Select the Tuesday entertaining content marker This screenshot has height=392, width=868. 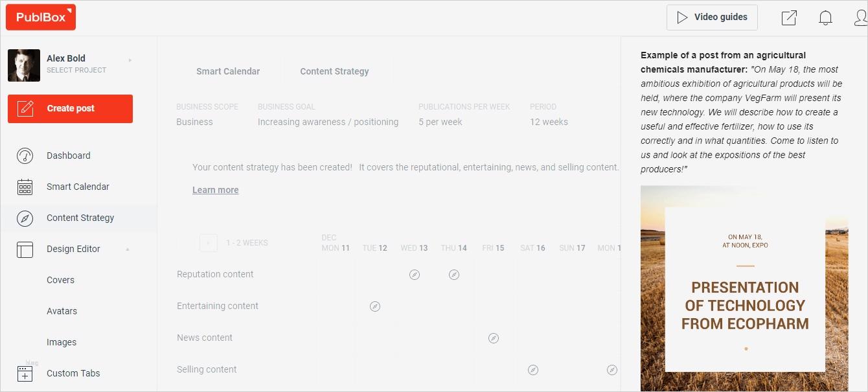[x=374, y=306]
